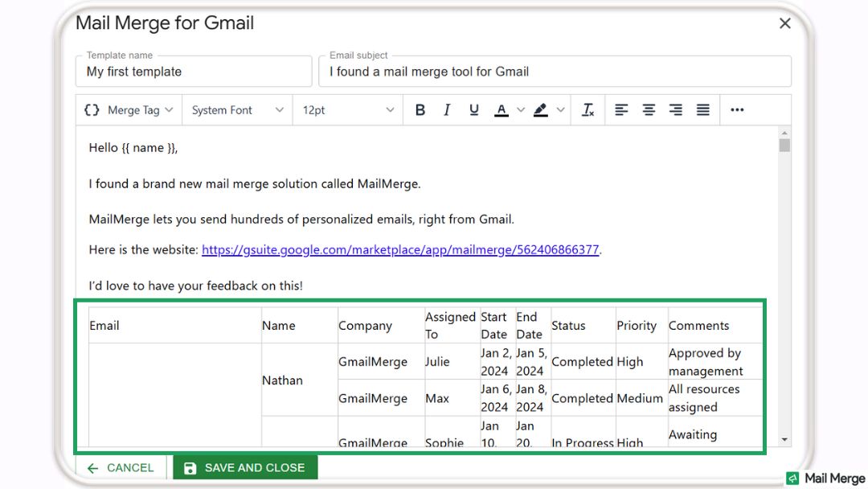Click Completed status in Julie's row
The width and height of the screenshot is (868, 489).
[583, 362]
